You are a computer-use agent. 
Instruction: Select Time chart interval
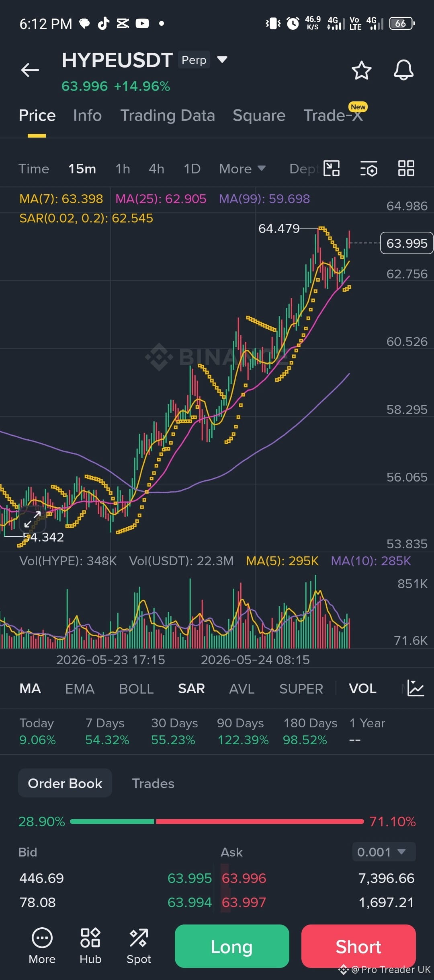pyautogui.click(x=34, y=169)
